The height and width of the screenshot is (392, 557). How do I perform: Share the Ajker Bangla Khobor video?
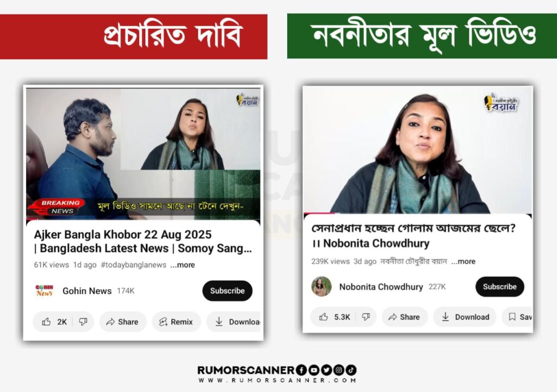[122, 322]
